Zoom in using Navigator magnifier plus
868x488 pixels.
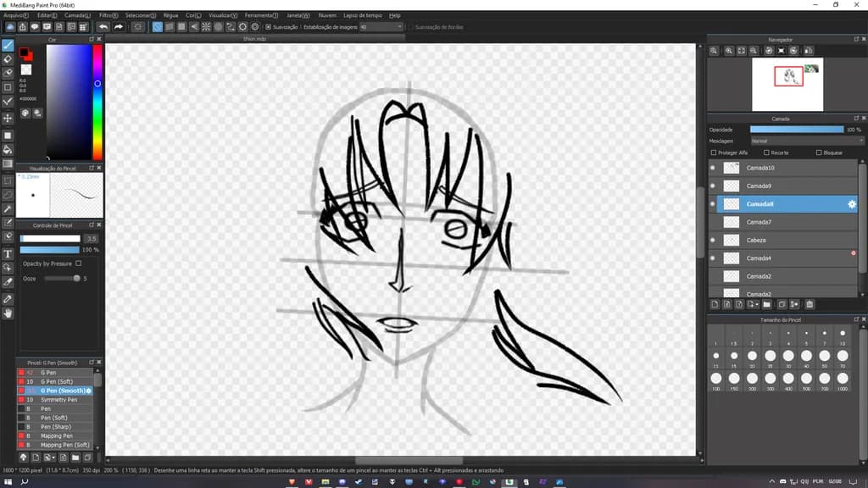point(729,50)
